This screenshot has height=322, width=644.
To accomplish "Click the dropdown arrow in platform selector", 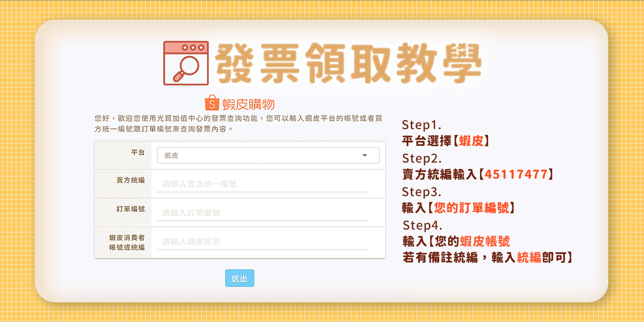I will (365, 156).
